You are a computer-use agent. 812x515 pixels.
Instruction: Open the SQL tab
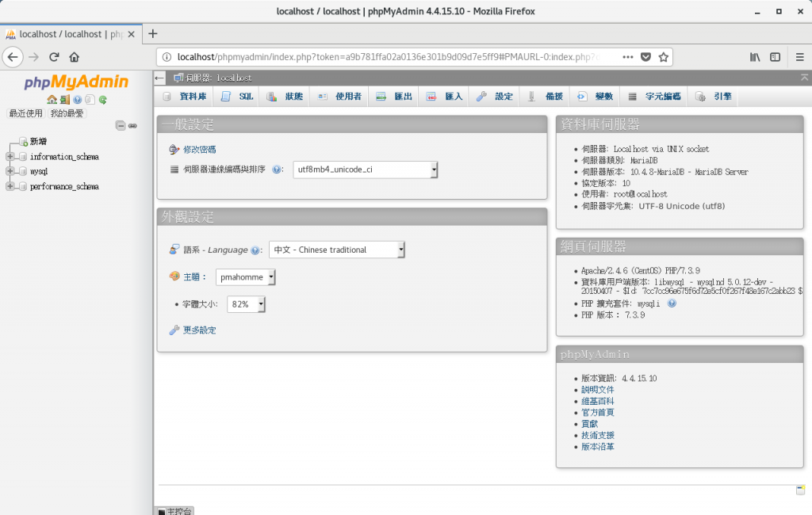point(238,97)
